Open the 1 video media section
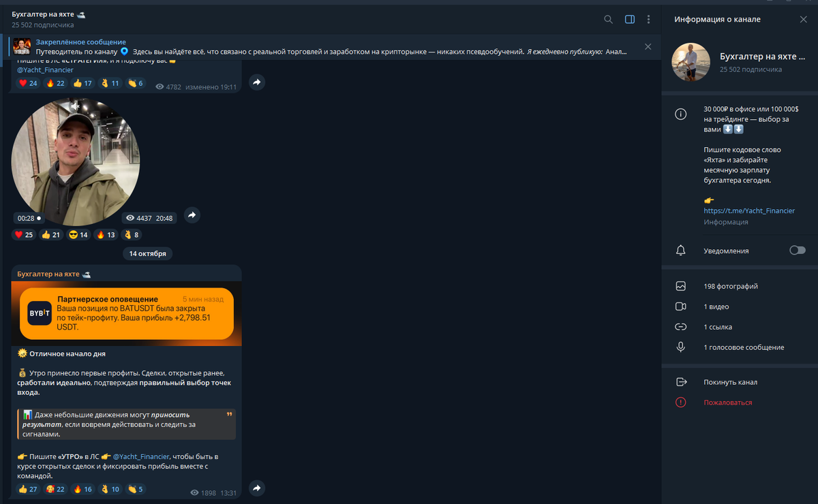The image size is (818, 504). [716, 307]
